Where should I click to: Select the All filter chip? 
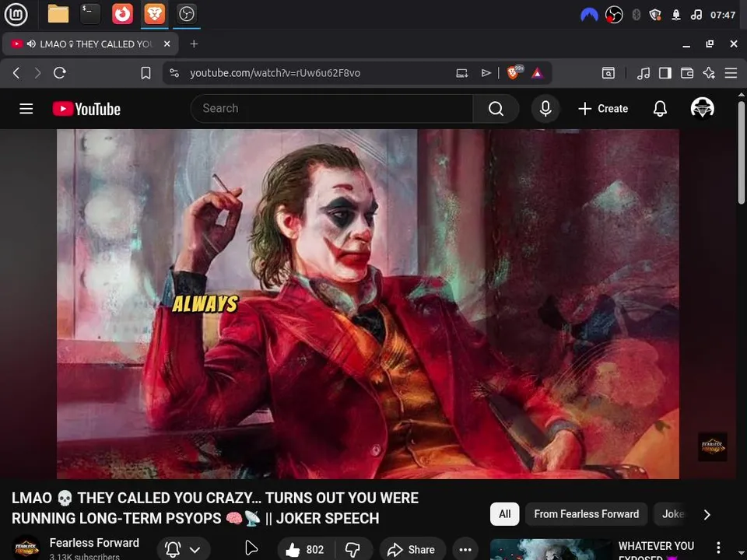click(504, 514)
